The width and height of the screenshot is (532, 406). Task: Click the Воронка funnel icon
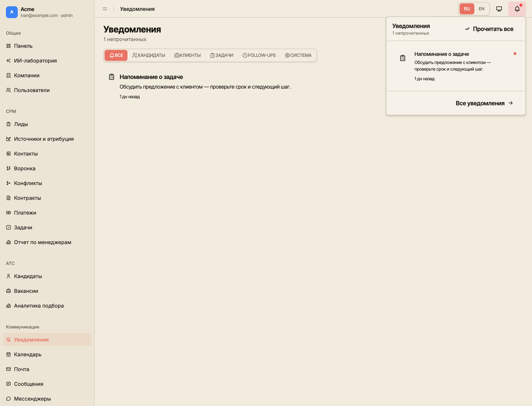(9, 168)
